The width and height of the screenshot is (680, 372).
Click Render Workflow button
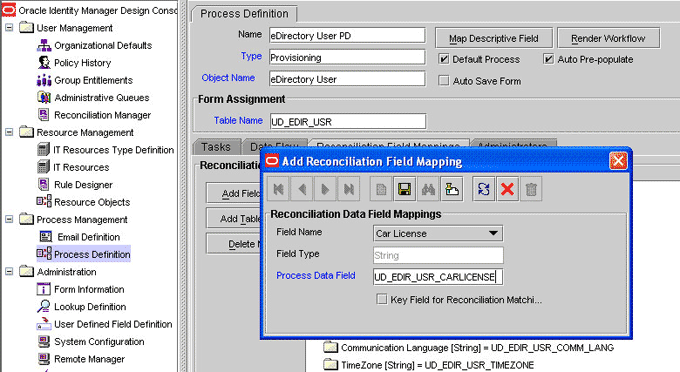coord(608,38)
